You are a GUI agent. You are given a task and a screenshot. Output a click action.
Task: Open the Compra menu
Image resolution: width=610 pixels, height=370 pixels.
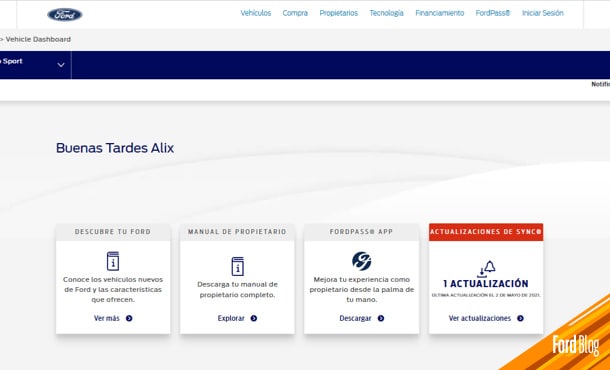(295, 13)
